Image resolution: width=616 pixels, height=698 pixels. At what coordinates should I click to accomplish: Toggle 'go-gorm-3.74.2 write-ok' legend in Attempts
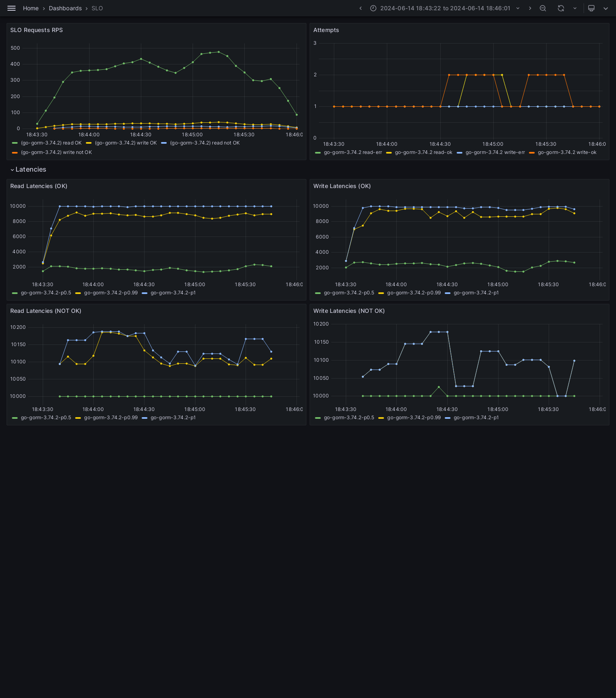point(567,152)
